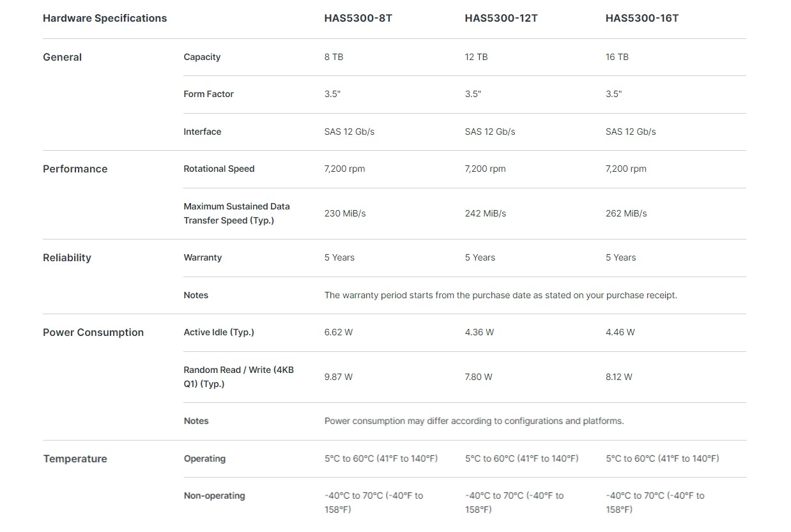
Task: Click the HAS5300-16T model heading
Action: [x=642, y=18]
